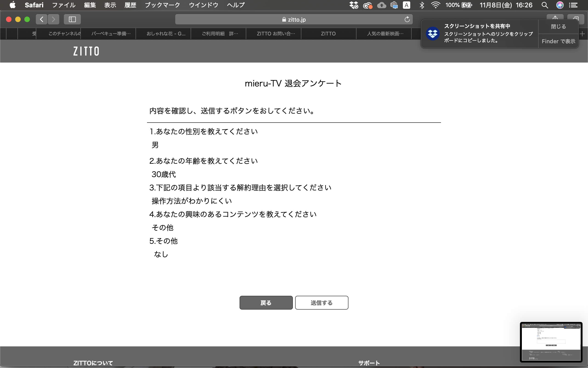Switch to the このチャンネルの tab

coord(59,34)
